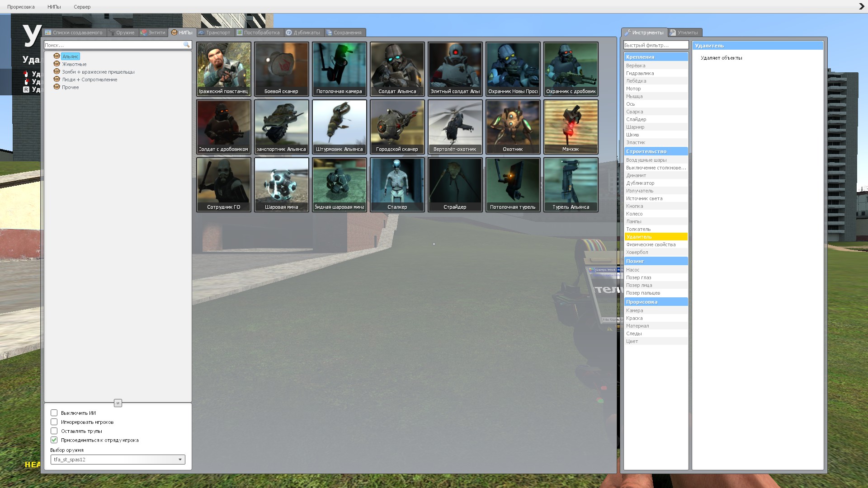Screen dimensions: 868x488
Task: Collapse the Прорисовка tool category
Action: coord(656,302)
